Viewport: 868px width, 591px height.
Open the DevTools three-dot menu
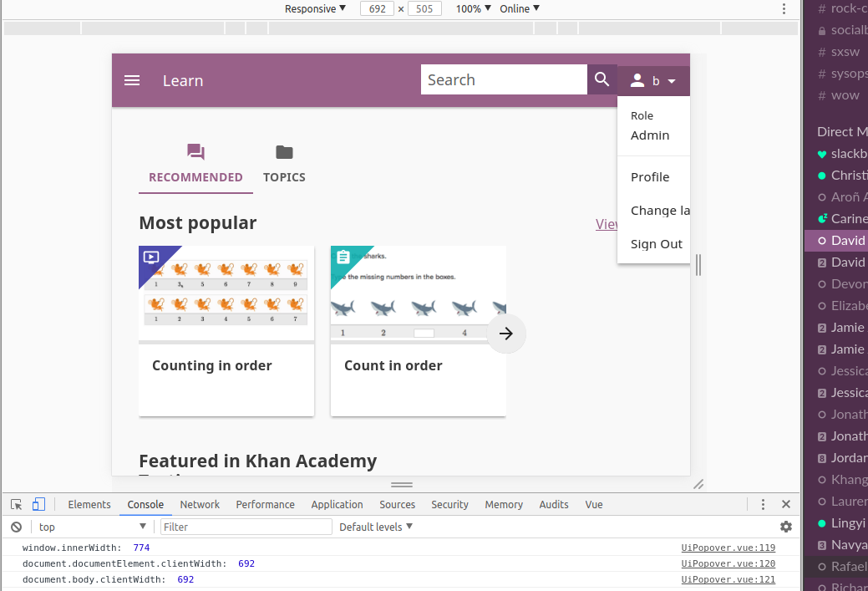point(763,504)
